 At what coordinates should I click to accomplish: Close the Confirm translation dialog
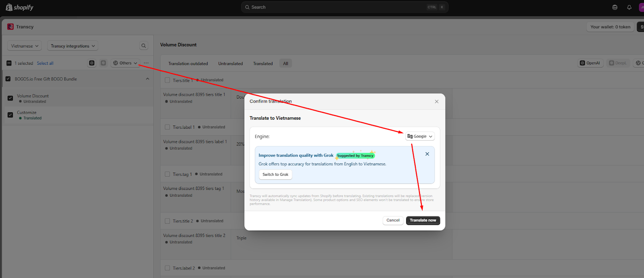click(x=437, y=101)
